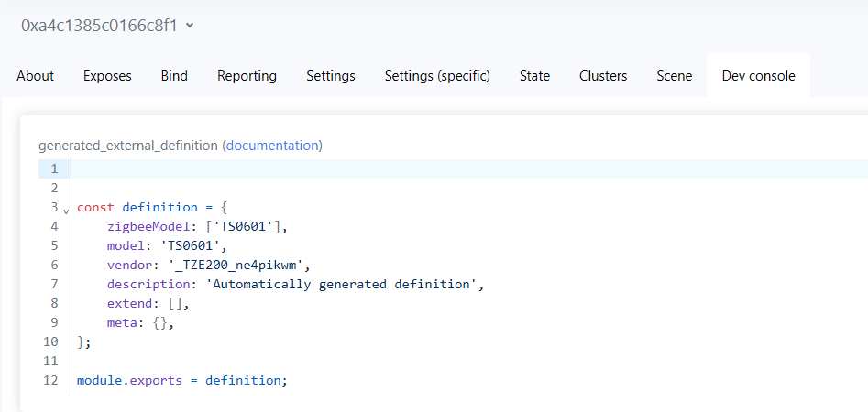Switch to Settings (specific) tab

(x=437, y=76)
